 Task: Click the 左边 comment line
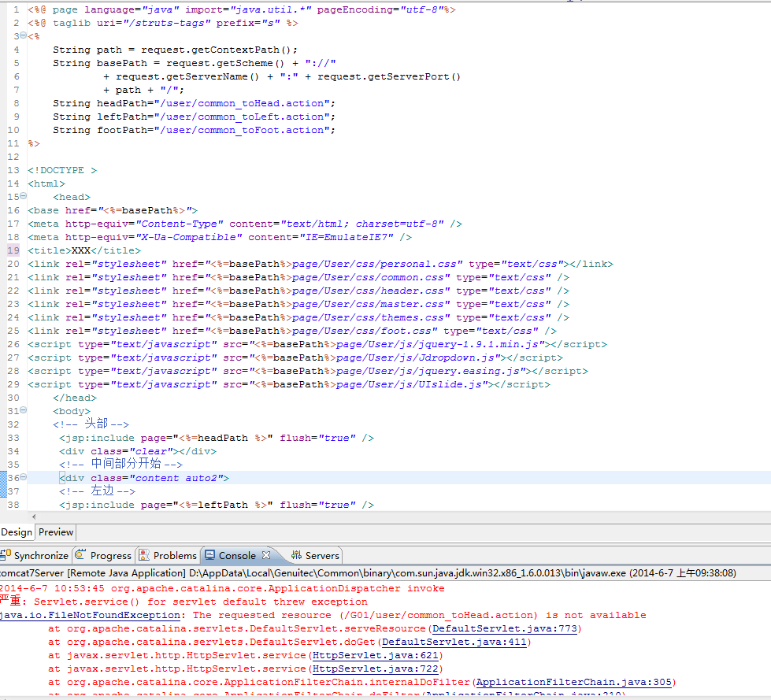[x=98, y=491]
